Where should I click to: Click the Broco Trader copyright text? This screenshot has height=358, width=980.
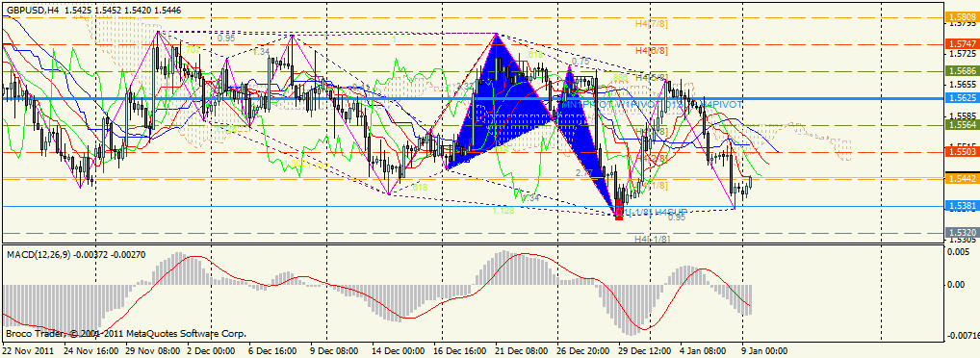point(125,334)
